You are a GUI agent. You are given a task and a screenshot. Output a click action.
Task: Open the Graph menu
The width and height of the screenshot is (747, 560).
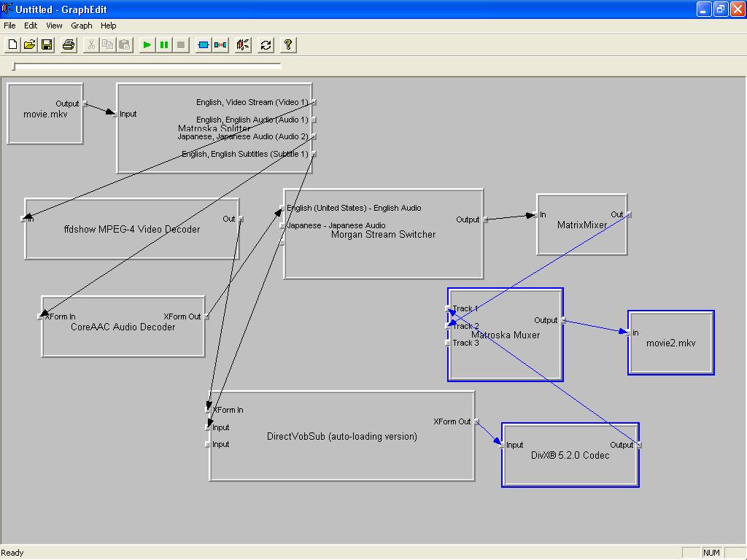82,26
